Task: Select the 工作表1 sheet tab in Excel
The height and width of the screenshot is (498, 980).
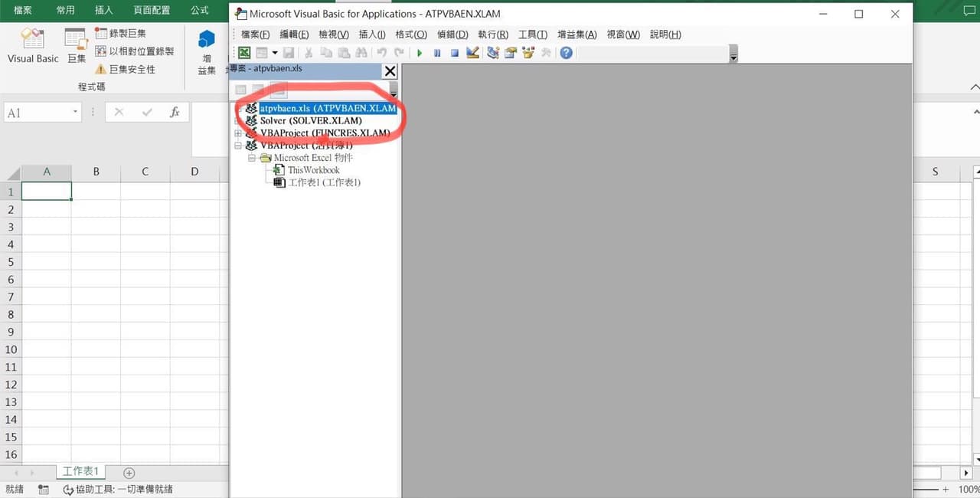Action: (81, 472)
